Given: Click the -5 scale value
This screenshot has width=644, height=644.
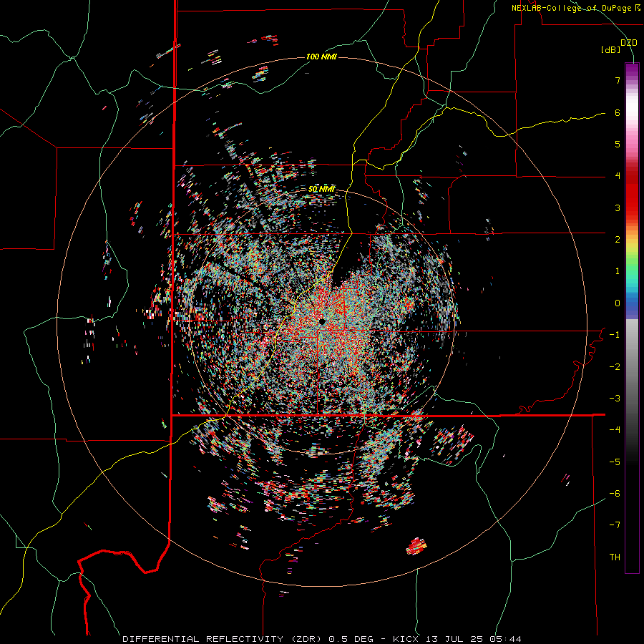Looking at the screenshot, I should 615,462.
